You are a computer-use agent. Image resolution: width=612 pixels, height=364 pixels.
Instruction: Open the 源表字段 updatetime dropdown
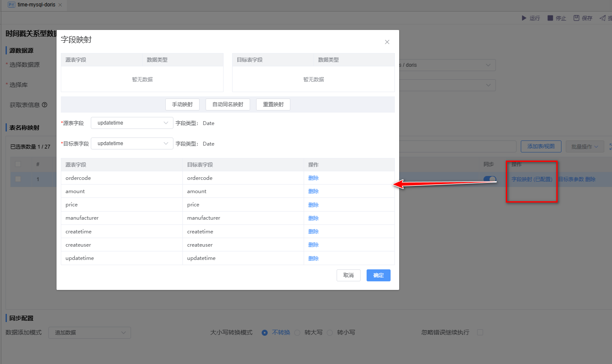point(132,123)
